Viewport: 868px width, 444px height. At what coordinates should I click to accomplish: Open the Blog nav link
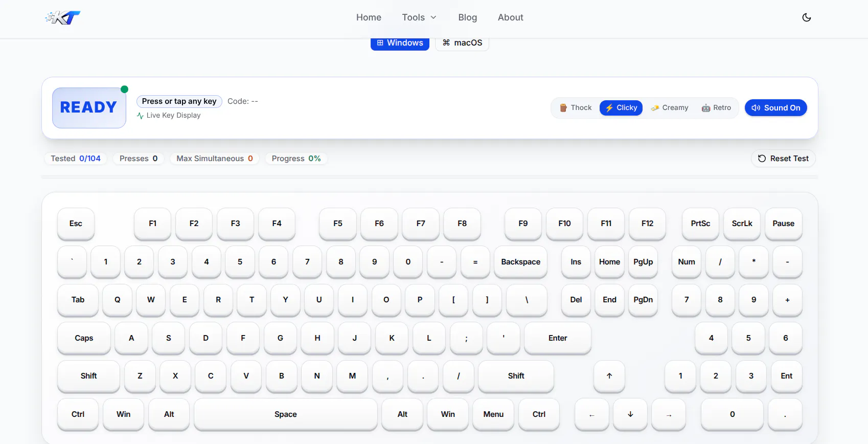[467, 17]
